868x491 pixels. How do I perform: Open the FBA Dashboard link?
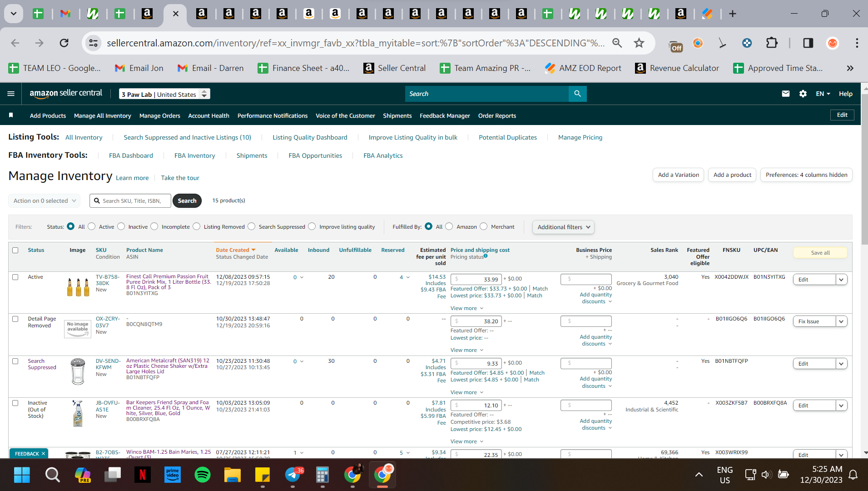pos(131,155)
